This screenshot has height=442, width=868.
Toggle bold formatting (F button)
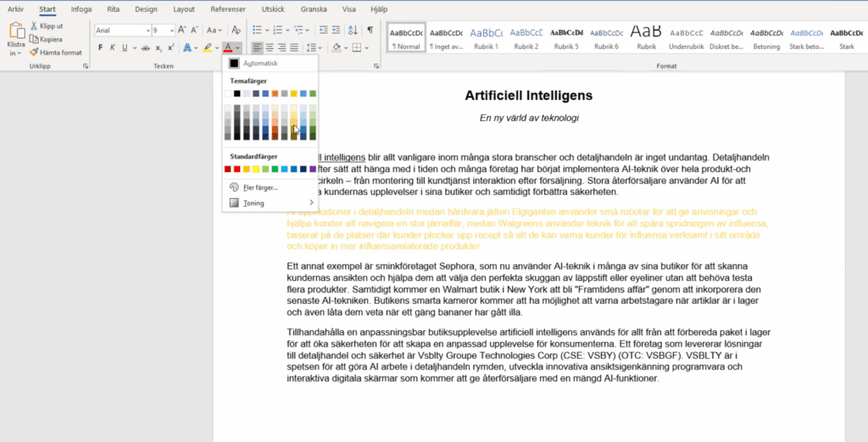click(100, 47)
